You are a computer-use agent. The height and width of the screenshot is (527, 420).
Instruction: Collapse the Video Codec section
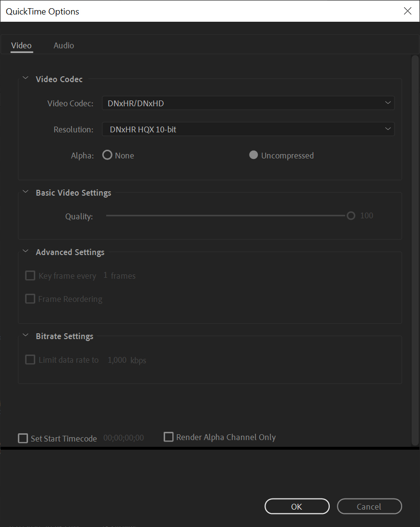(x=25, y=78)
